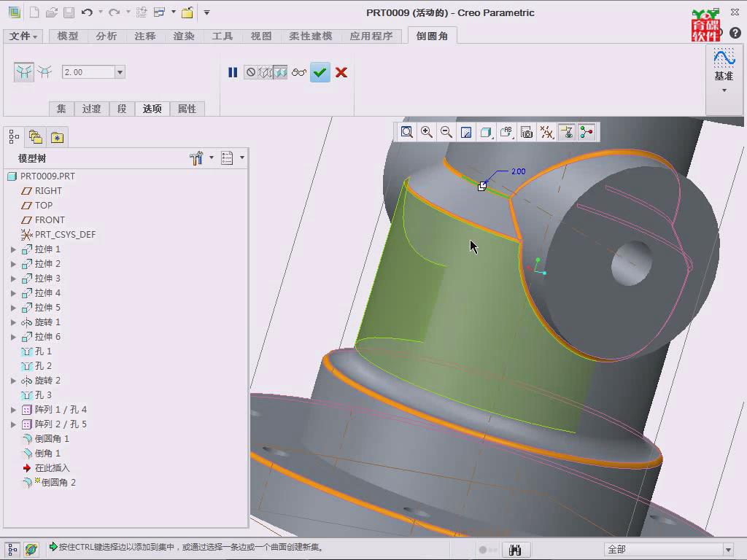Switch to the folder browser panel

pos(36,138)
